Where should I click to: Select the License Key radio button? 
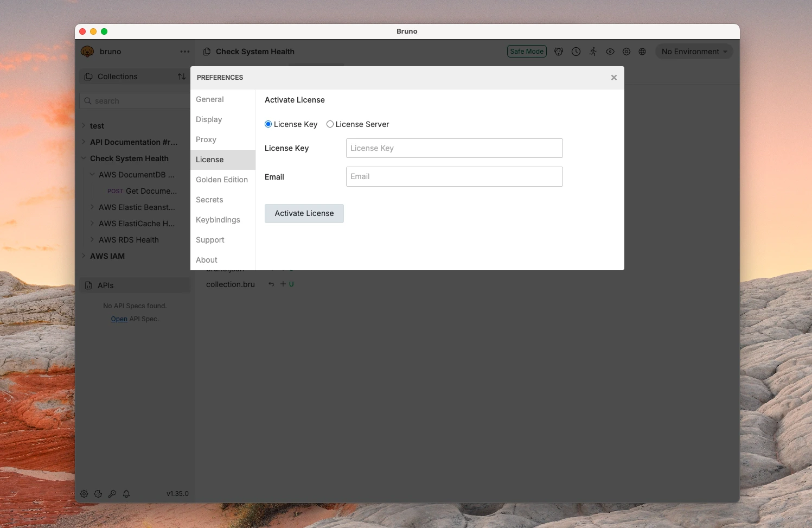coord(267,124)
